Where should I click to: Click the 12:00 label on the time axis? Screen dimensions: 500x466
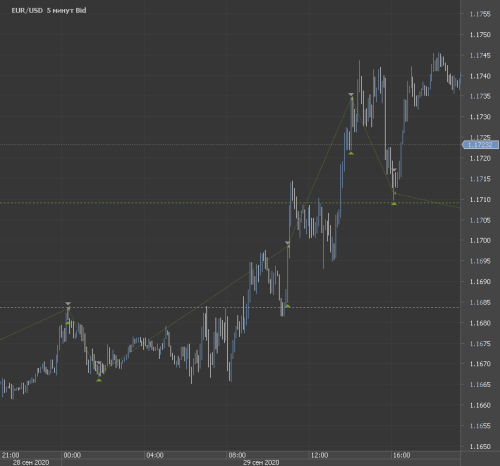tap(319, 455)
